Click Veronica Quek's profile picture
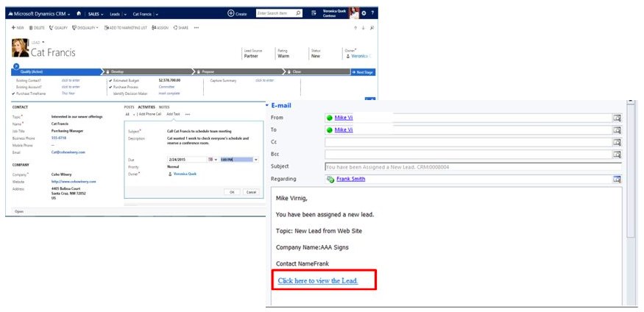This screenshot has width=644, height=312. pos(354,13)
